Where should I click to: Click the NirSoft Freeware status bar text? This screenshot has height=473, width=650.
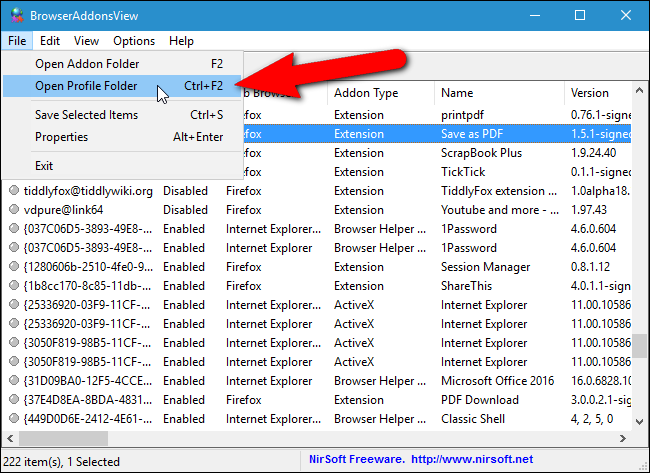357,459
